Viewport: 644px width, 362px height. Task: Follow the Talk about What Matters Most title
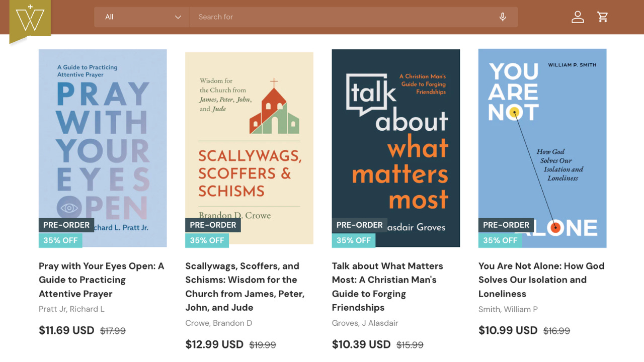point(387,287)
